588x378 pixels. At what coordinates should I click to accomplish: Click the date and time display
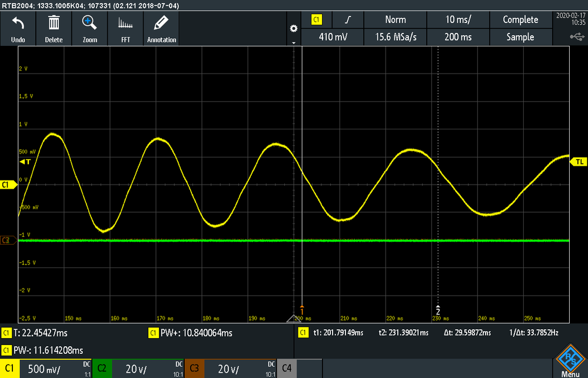point(570,19)
